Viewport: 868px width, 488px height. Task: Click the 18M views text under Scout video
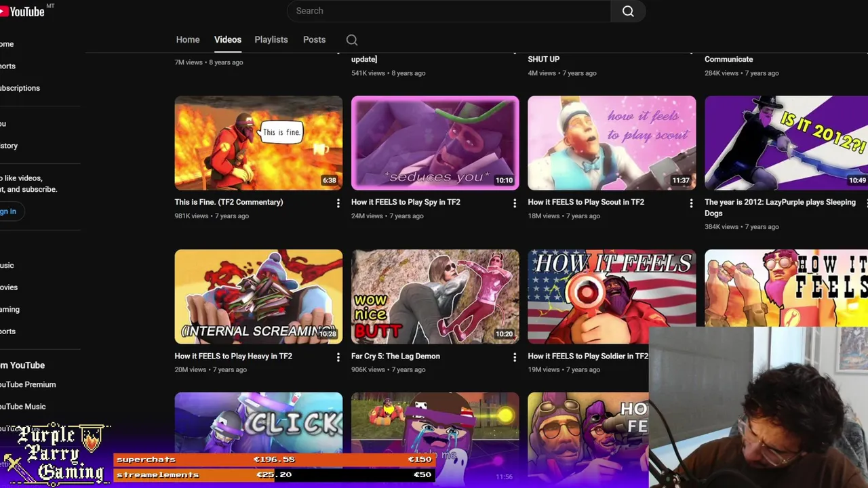tap(544, 216)
